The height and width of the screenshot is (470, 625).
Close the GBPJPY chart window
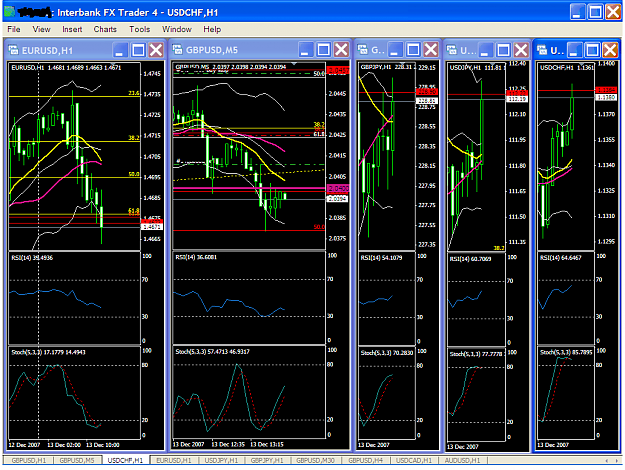431,50
